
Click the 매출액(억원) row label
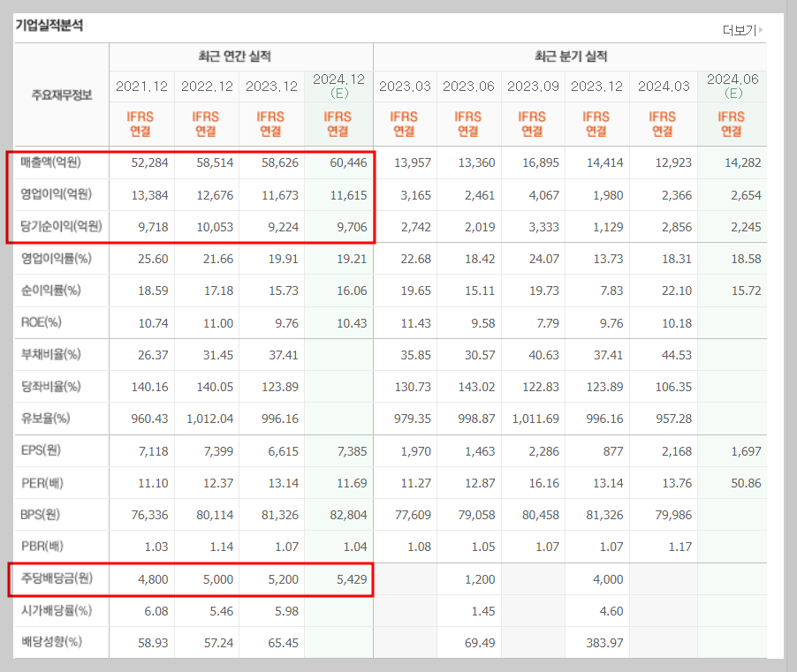point(51,162)
